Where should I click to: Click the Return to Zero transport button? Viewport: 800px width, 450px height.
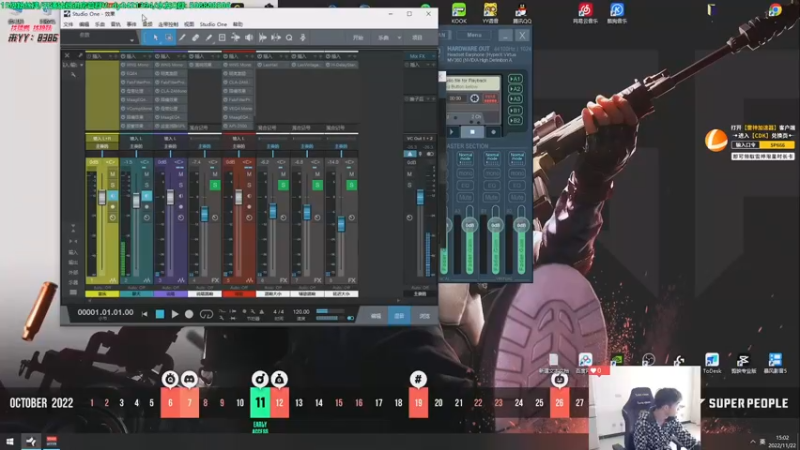[x=145, y=314]
